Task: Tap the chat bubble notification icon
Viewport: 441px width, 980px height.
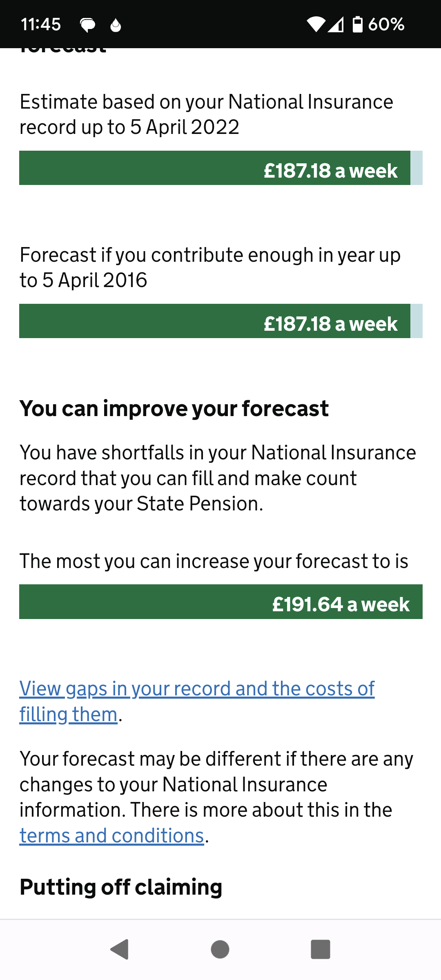Action: tap(87, 25)
